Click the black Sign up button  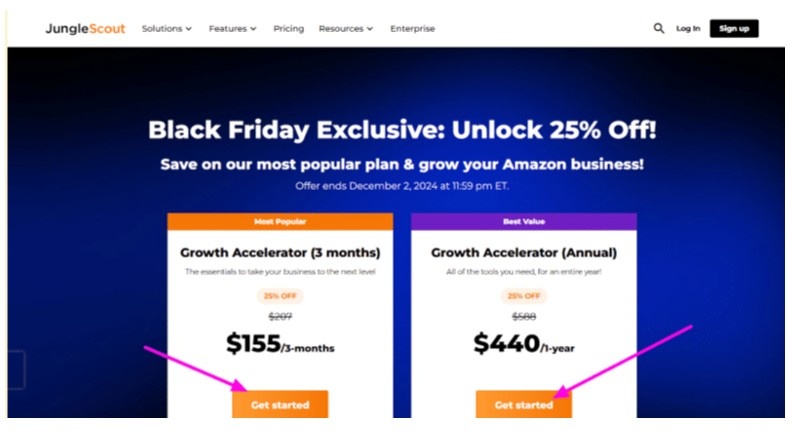(734, 28)
